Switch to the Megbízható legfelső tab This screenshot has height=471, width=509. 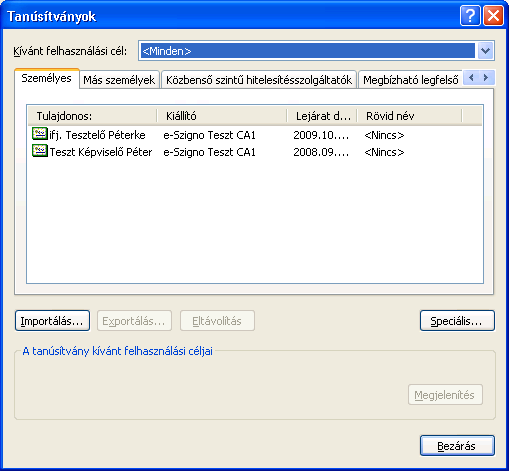tap(410, 80)
